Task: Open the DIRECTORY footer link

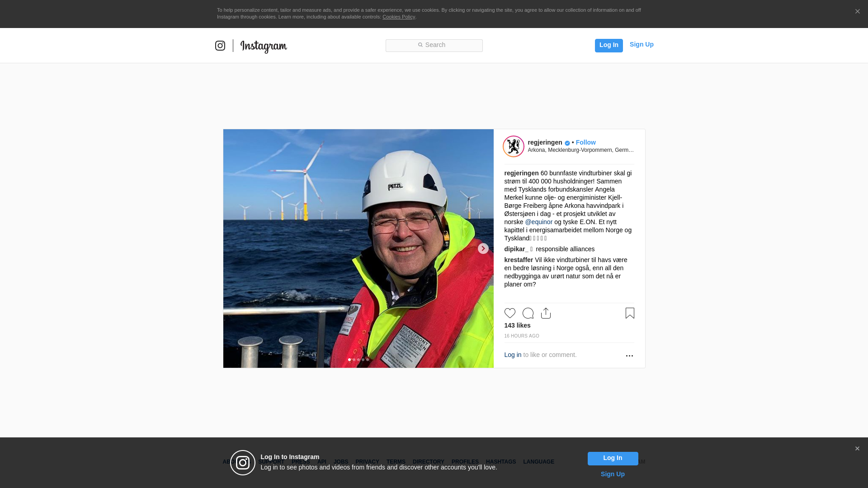Action: click(429, 462)
